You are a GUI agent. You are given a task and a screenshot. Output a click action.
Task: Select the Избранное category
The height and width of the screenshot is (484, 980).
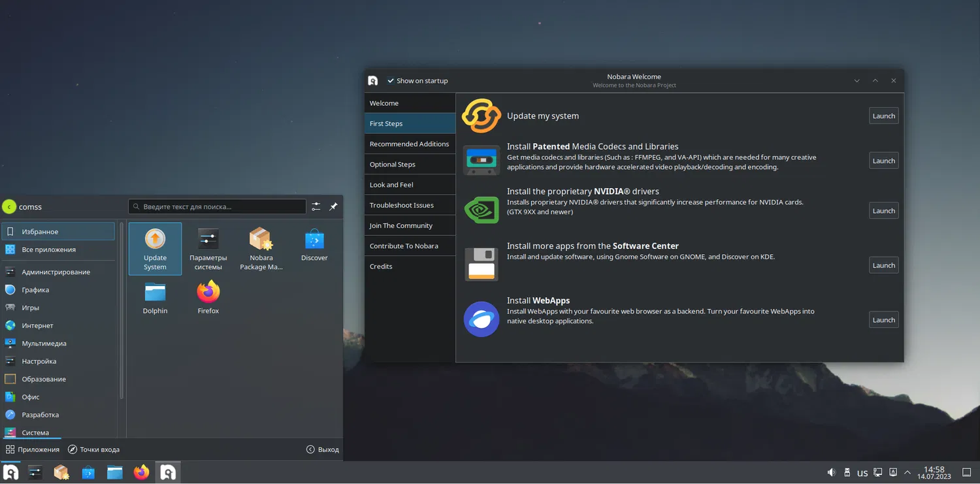point(58,231)
